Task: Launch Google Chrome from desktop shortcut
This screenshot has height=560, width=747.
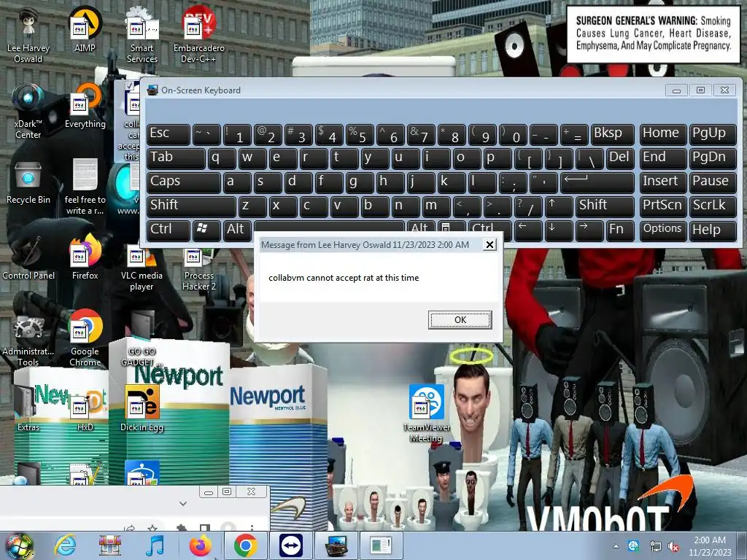Action: tap(85, 339)
